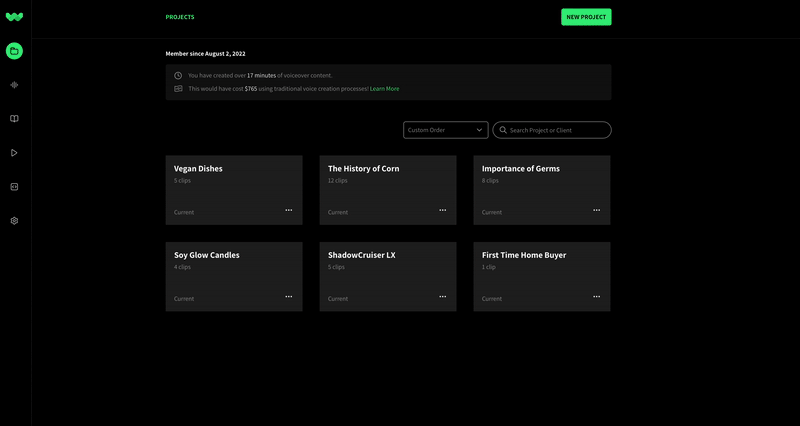Click 'Member since August 2, 2022' text

click(205, 54)
